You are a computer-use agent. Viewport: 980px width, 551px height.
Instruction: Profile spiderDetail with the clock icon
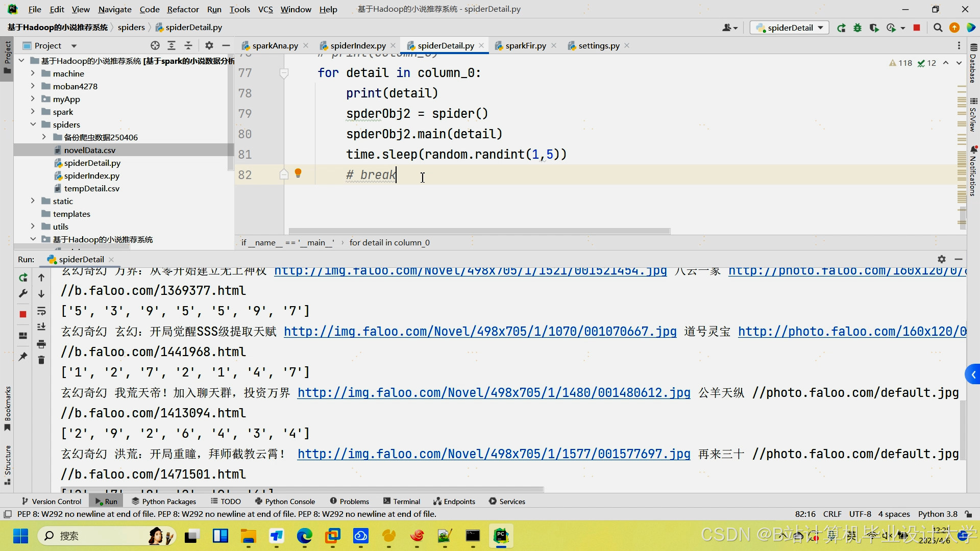(891, 28)
